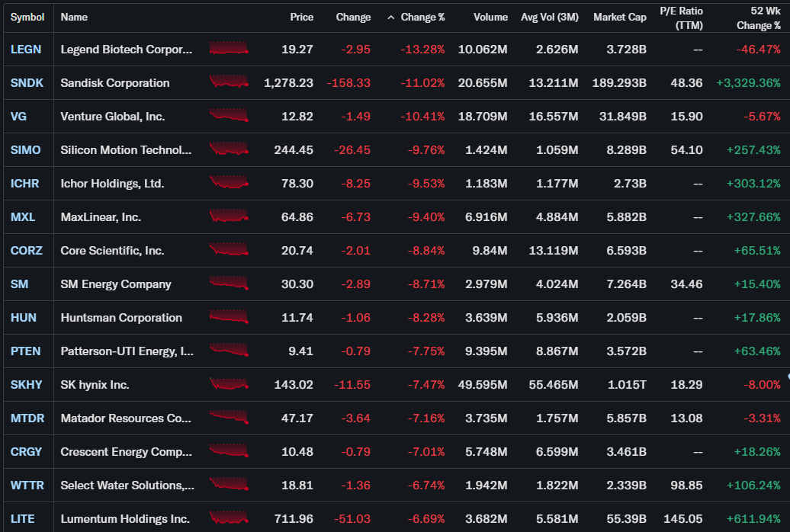Click Crescent Energy sparkline chart
The height and width of the screenshot is (532, 790).
[x=229, y=450]
